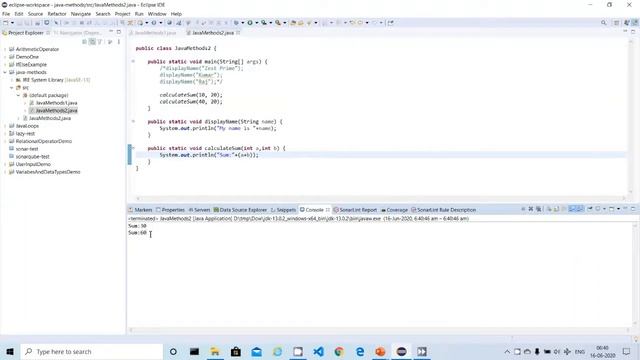Click the calculateSum method declaration line
This screenshot has height=360, width=640.
coord(216,148)
